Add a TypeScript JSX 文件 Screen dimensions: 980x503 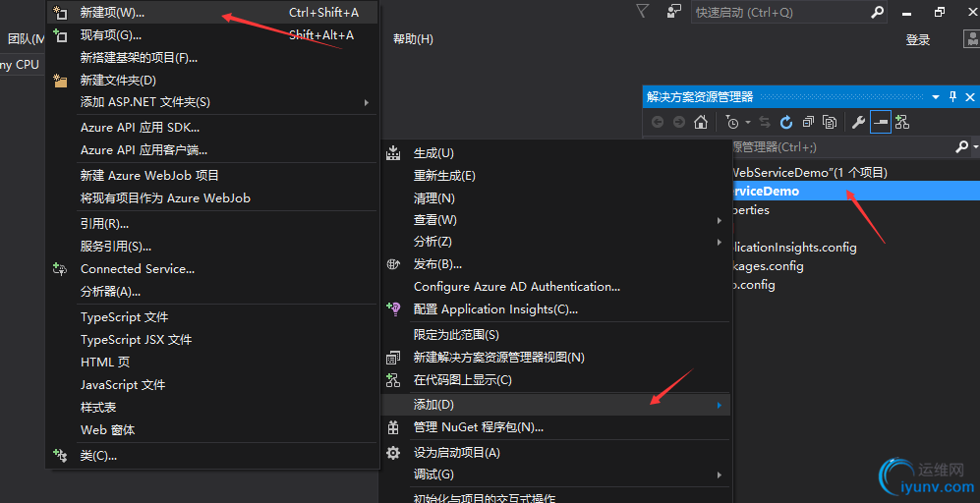point(212,339)
